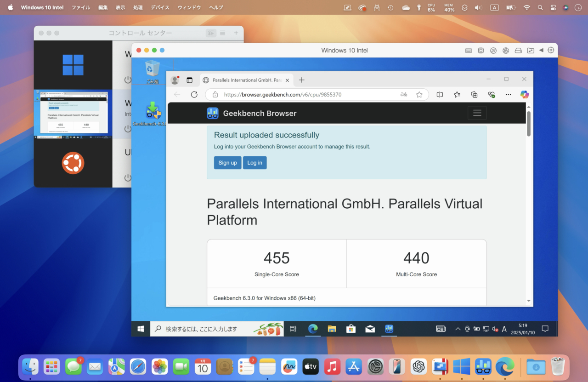Image resolution: width=588 pixels, height=382 pixels.
Task: Add a new VM in Control Center
Action: 236,33
